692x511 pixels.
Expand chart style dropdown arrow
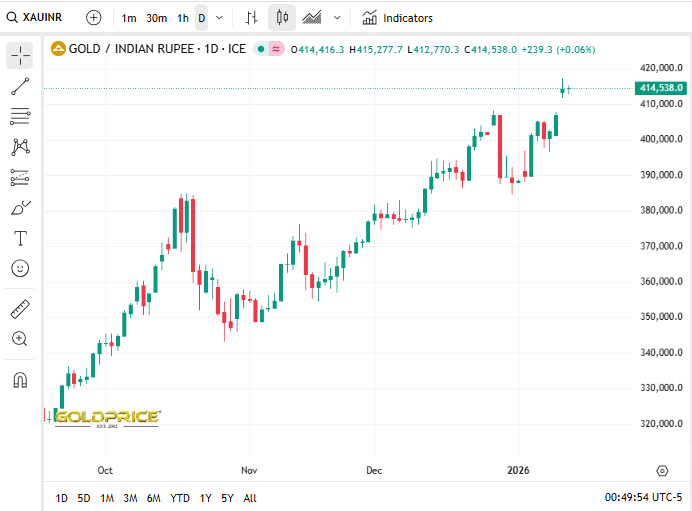tap(337, 18)
